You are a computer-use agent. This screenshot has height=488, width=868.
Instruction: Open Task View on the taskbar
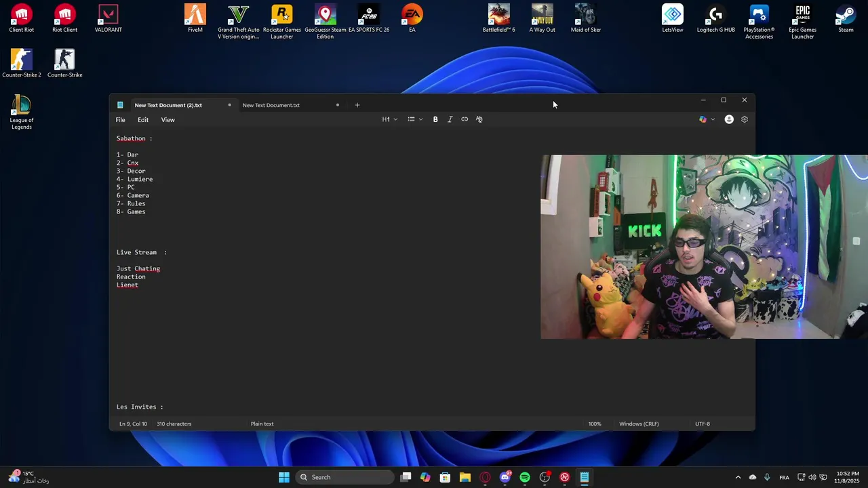click(x=406, y=477)
